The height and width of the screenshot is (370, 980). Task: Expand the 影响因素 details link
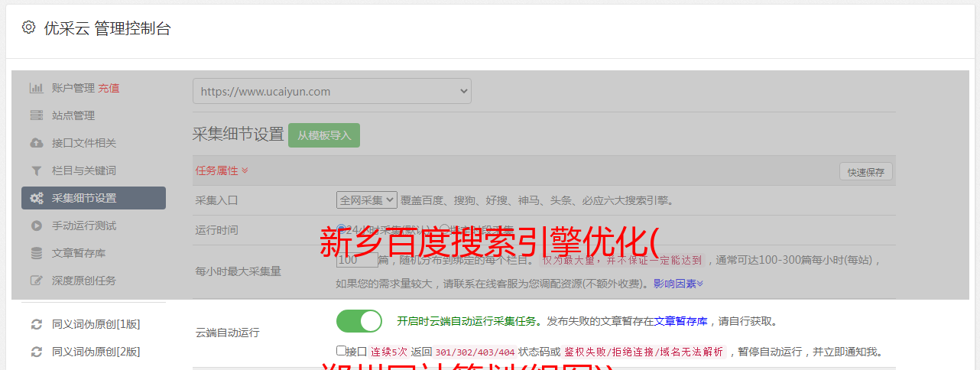678,284
